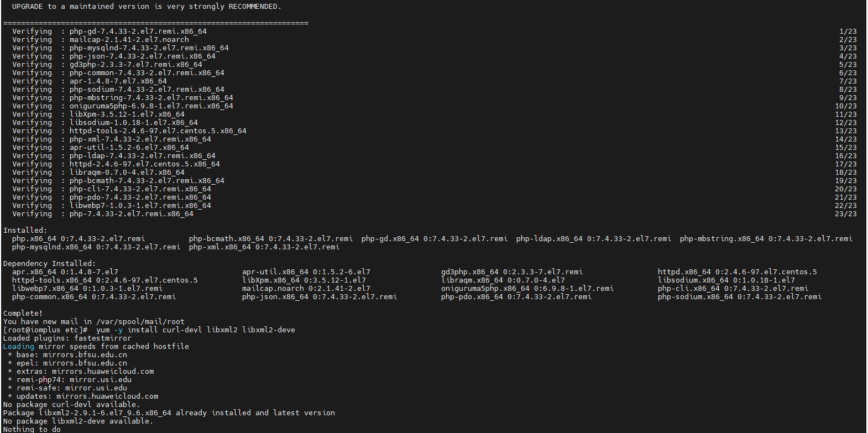Click the 'Complete!' status message
The image size is (868, 433).
(x=23, y=313)
